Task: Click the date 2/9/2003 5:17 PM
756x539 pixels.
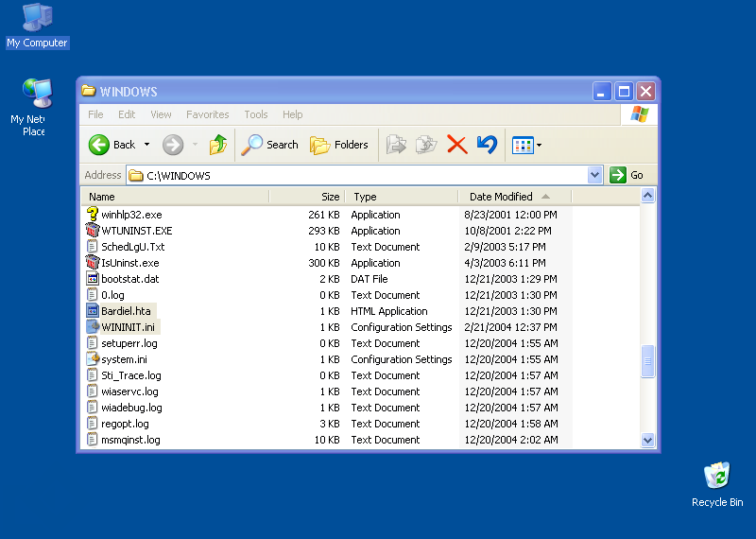Action: (505, 247)
